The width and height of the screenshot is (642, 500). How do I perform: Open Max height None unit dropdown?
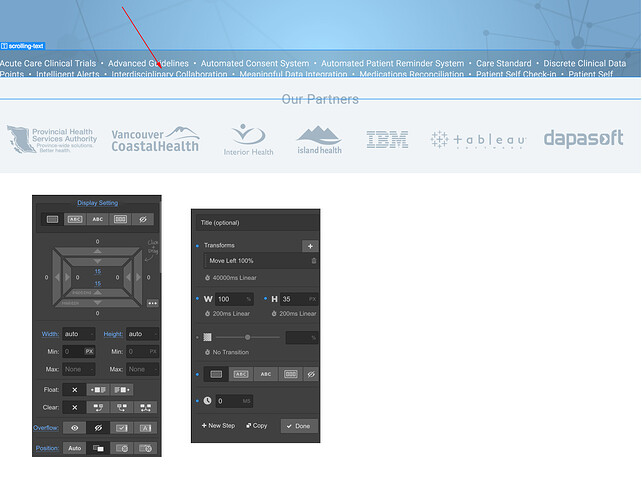(x=156, y=369)
